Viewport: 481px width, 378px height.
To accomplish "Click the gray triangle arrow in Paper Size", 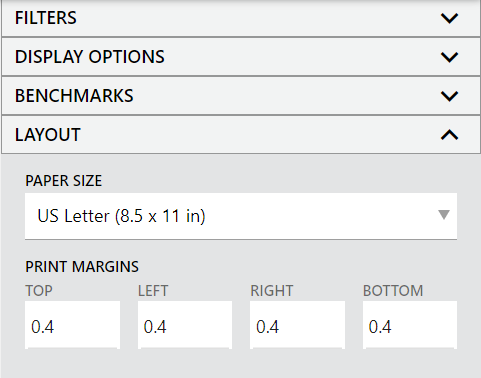I will click(x=444, y=215).
